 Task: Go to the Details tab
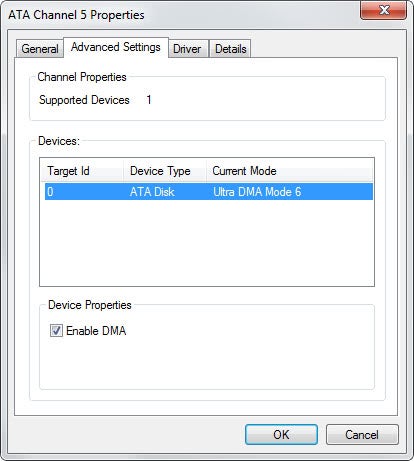230,49
